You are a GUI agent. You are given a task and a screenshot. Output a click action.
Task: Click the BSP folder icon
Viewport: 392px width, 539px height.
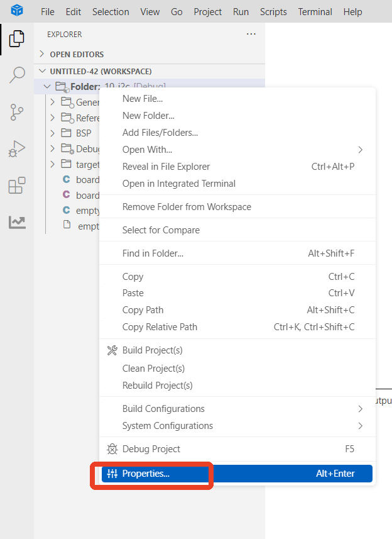pos(66,133)
